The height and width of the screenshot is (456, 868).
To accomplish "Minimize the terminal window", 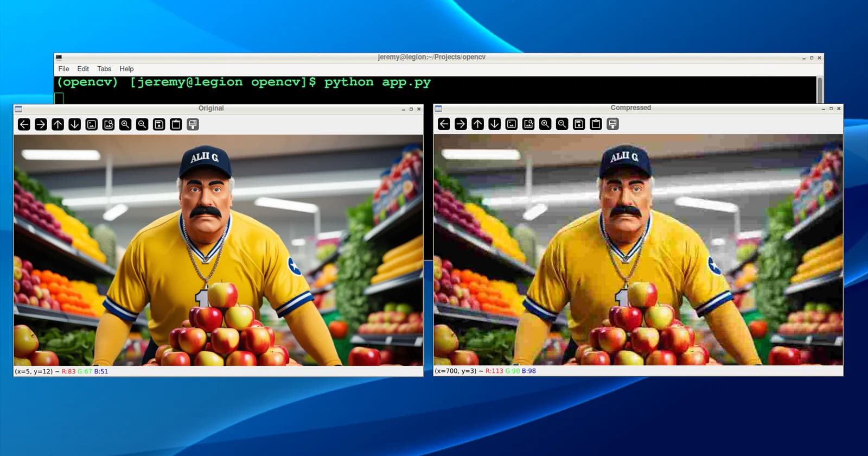I will [x=804, y=58].
